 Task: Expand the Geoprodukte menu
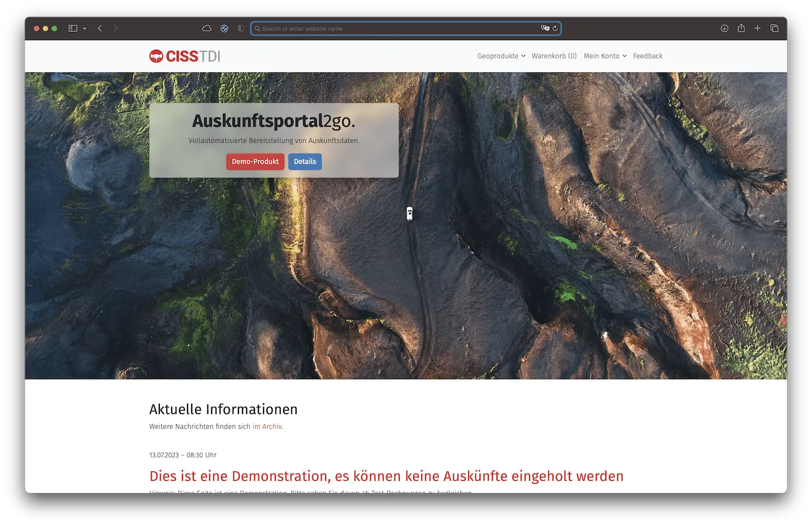(x=501, y=56)
